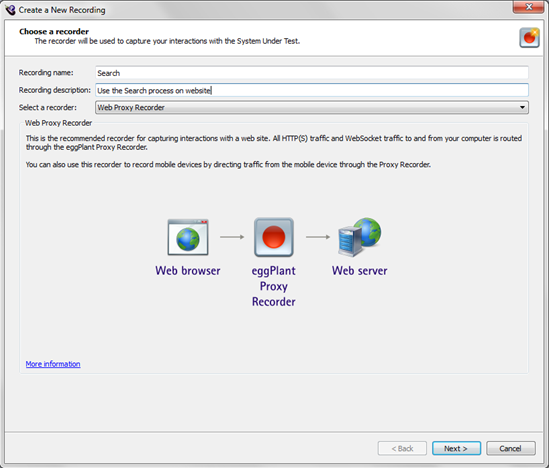Click the eggPlant app icon in title bar
549x468 pixels.
tap(10, 10)
